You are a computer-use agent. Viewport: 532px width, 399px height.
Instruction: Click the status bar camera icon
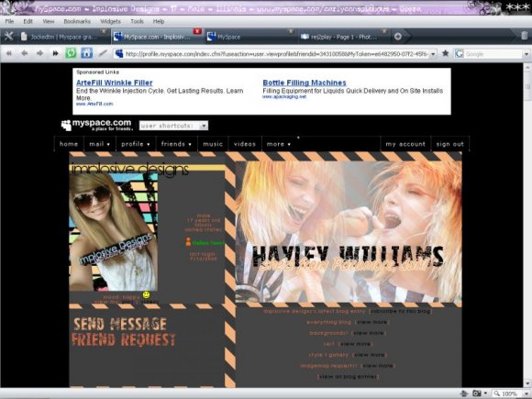(x=477, y=393)
